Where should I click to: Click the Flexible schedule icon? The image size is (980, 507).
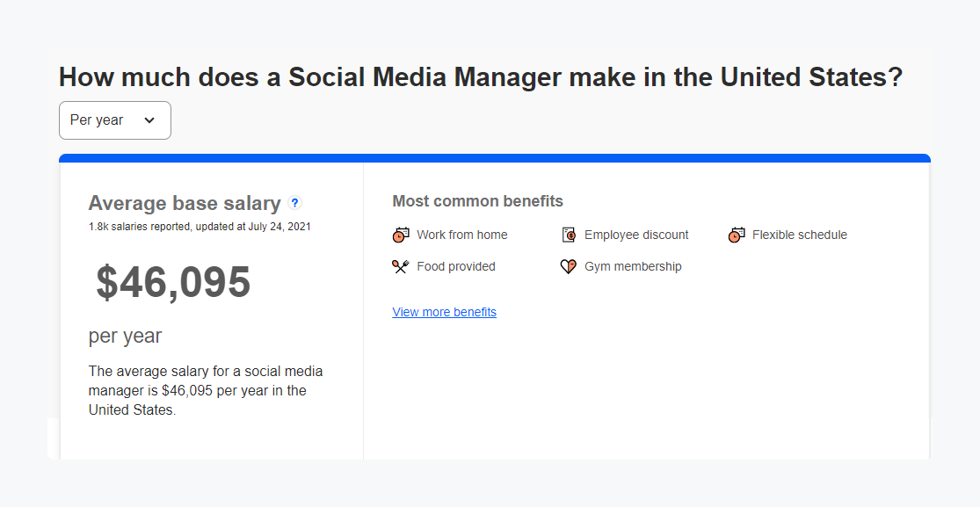[x=737, y=235]
